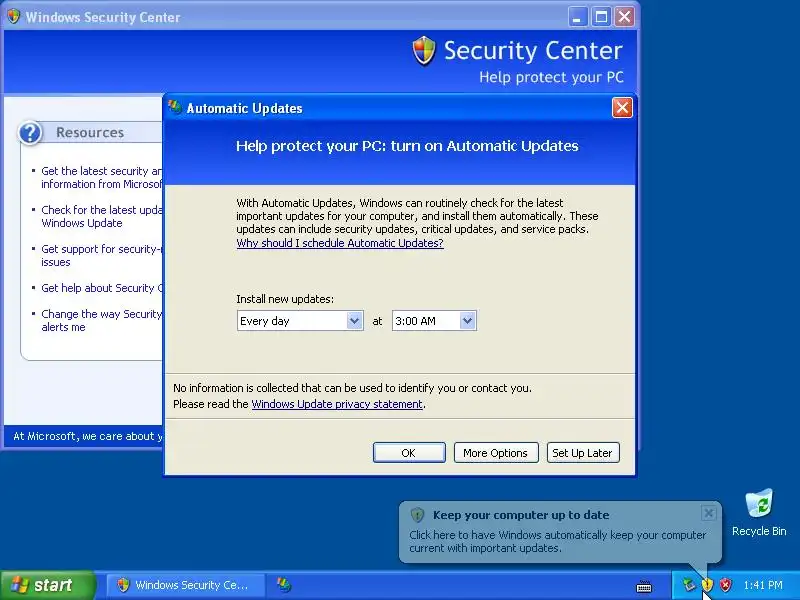Click the Security Center shield logo
The width and height of the screenshot is (800, 600).
(424, 51)
